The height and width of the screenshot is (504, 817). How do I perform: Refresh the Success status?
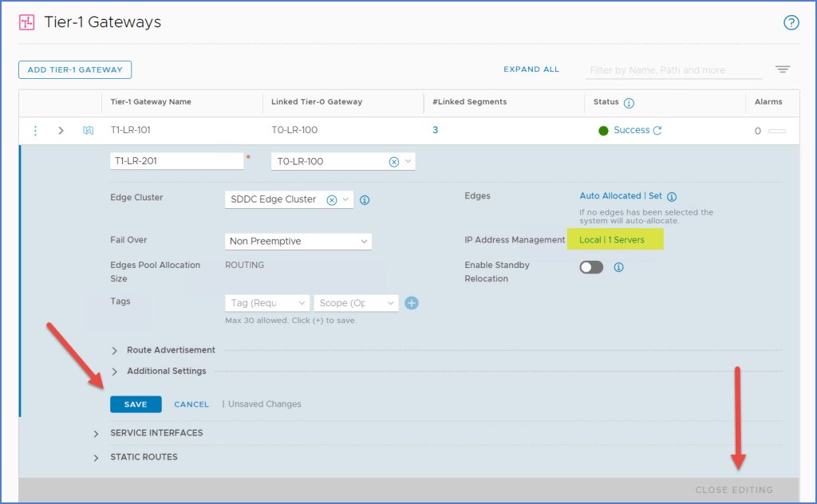[657, 131]
